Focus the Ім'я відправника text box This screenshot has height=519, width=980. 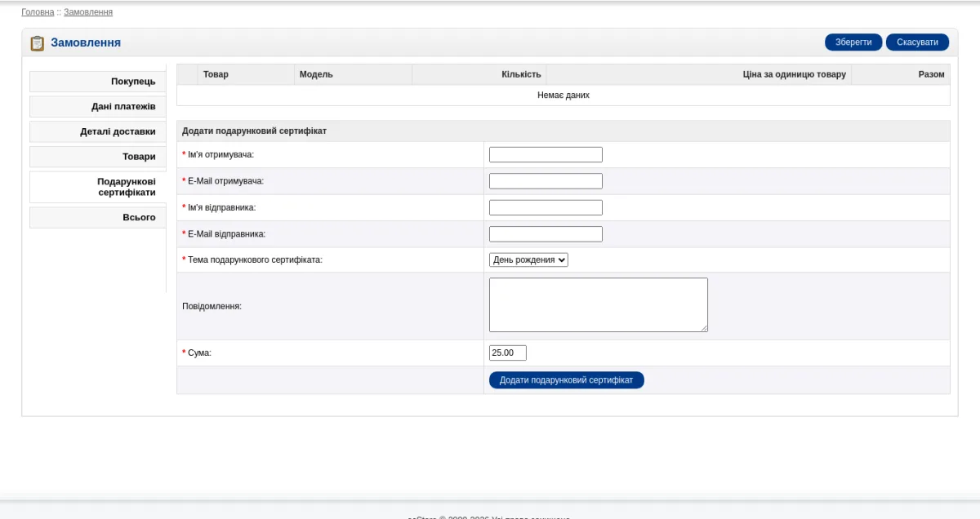click(x=546, y=207)
